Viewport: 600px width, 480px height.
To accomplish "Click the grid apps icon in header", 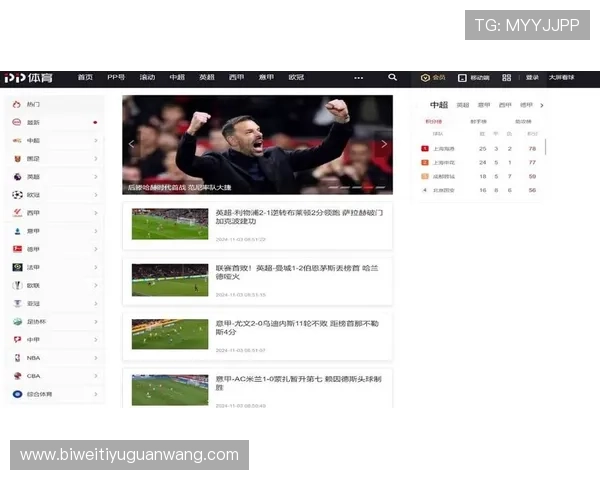I will pos(506,77).
